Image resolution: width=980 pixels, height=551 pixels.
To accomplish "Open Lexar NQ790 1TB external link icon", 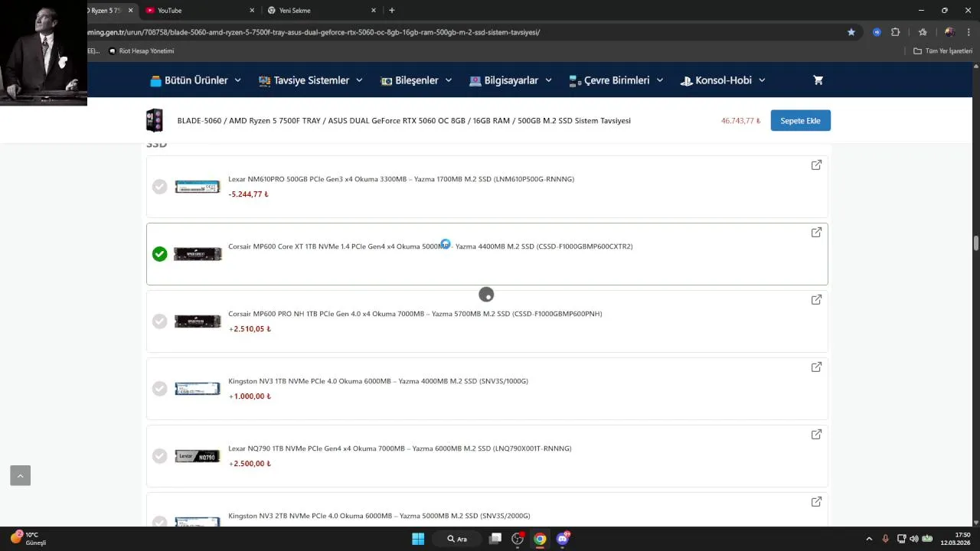I will [x=816, y=435].
